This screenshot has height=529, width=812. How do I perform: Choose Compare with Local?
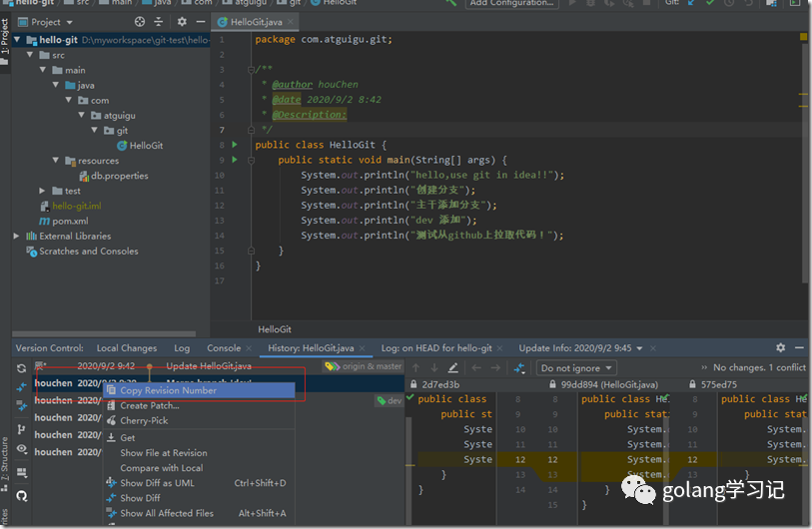tap(200, 468)
